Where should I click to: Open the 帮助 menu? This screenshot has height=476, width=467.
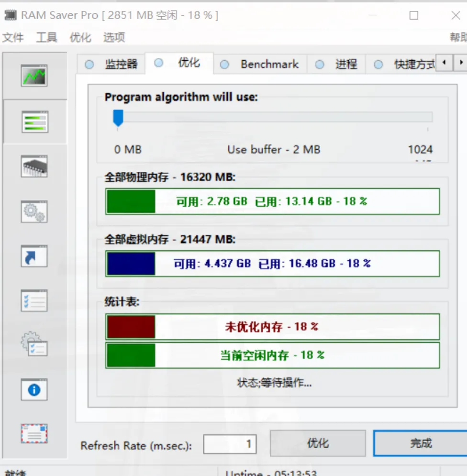(458, 37)
